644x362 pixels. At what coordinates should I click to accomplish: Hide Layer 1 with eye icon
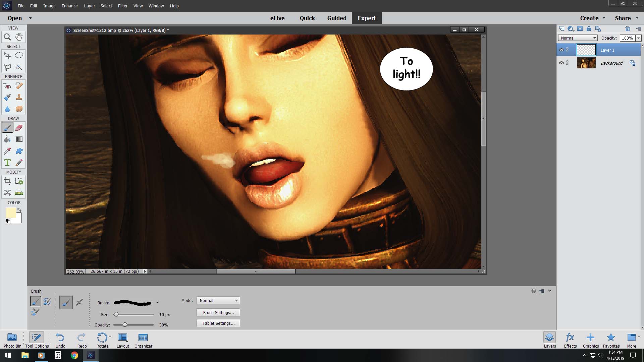coord(561,50)
